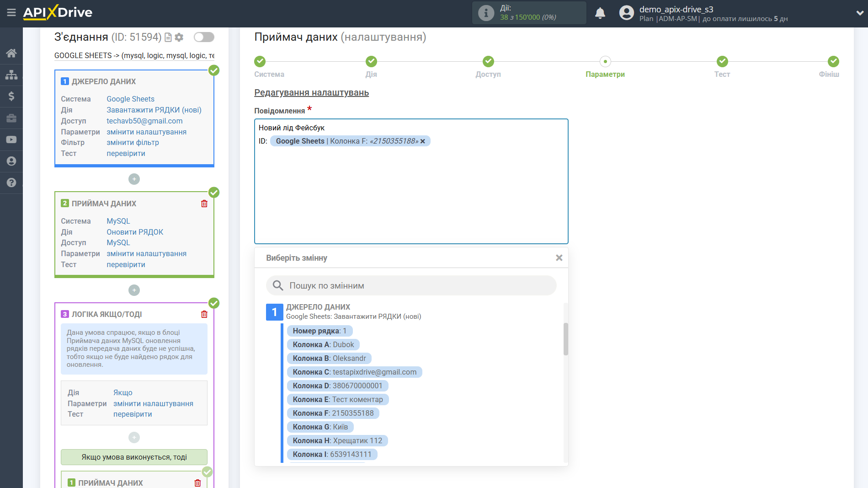
Task: Toggle the connection on/off switch
Action: pyautogui.click(x=204, y=37)
